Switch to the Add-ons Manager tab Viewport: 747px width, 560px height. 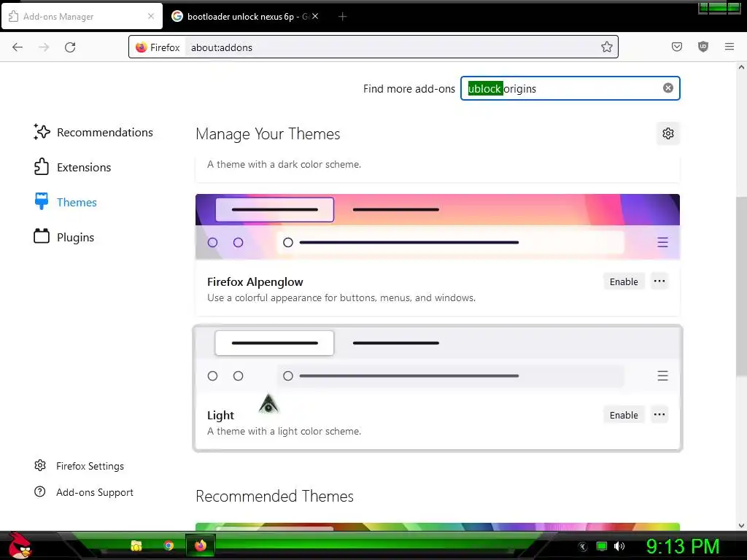82,17
